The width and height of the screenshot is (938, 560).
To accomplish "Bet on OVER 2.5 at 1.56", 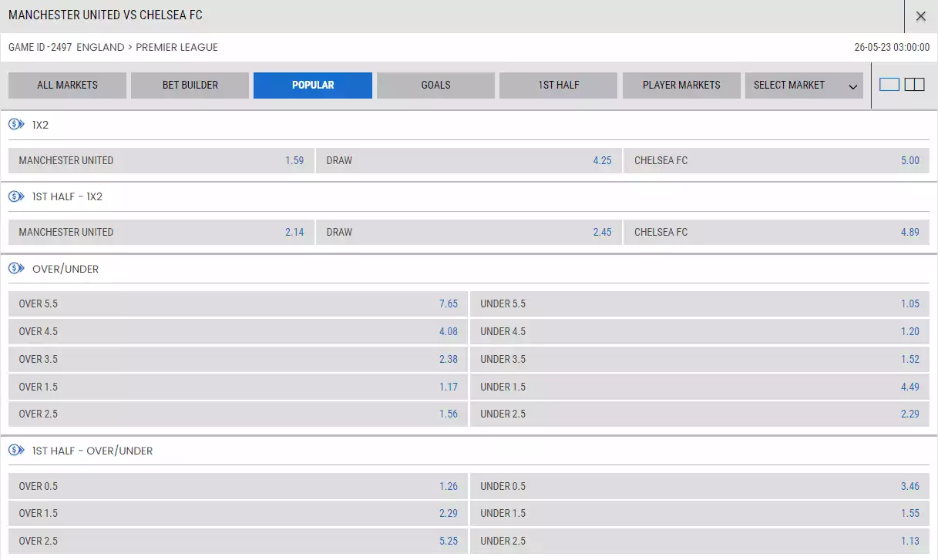I will 238,414.
